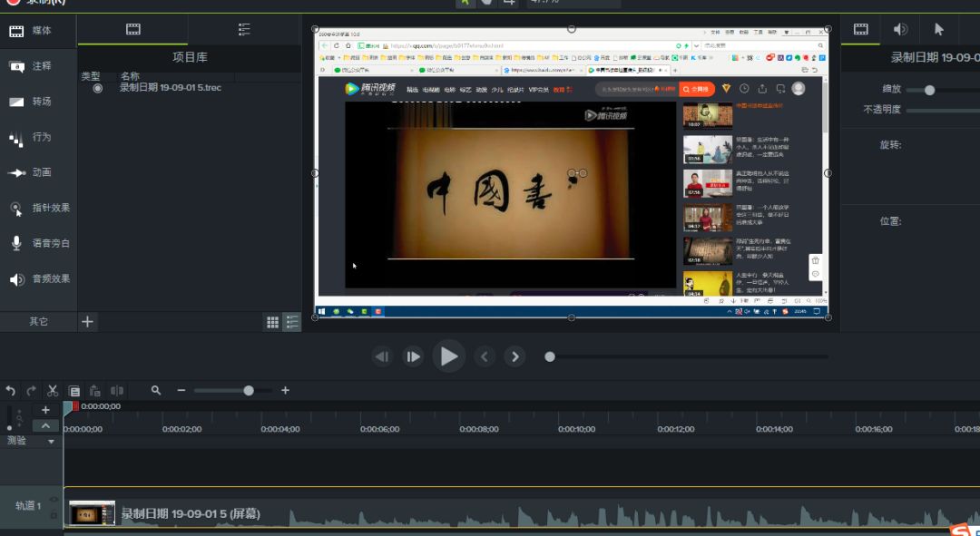Select the canvas crop tool icon

(509, 3)
